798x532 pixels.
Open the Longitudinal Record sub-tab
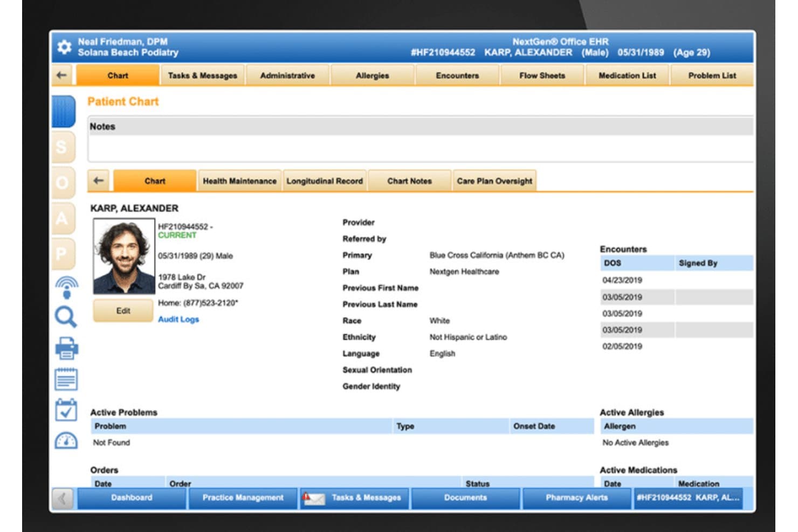tap(325, 181)
